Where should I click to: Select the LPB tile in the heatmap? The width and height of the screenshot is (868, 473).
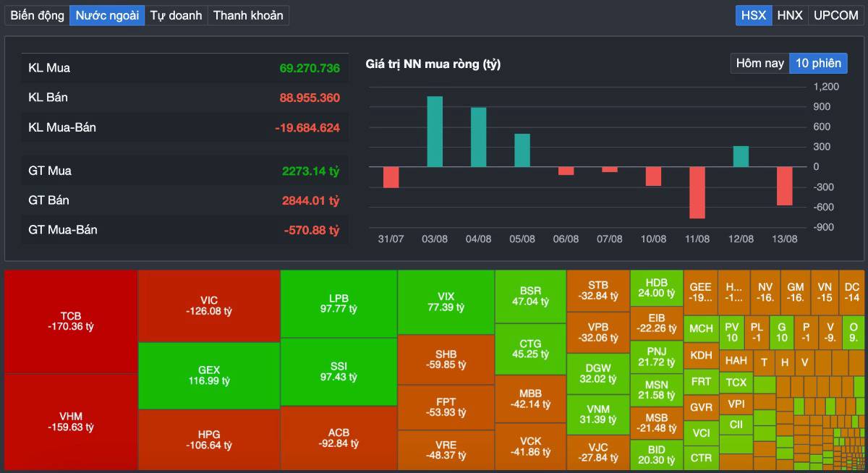339,304
